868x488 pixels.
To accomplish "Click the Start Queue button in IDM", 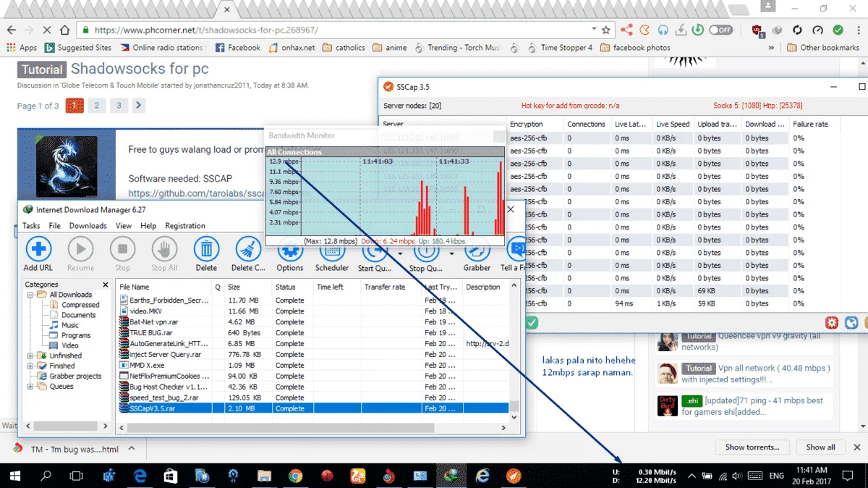I will click(x=374, y=253).
